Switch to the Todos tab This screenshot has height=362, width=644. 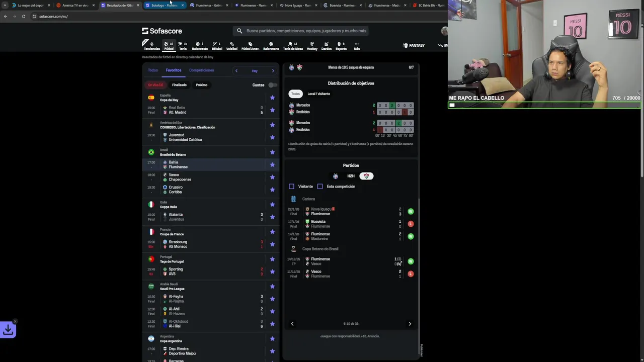coord(153,70)
